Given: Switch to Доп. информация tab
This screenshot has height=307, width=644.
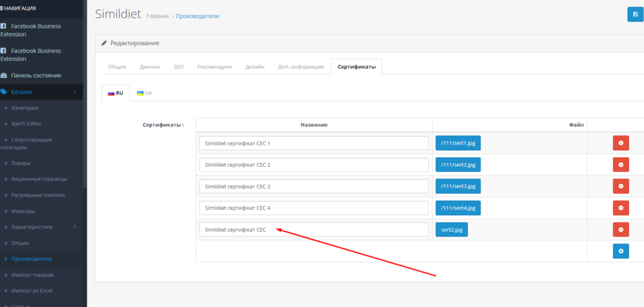Looking at the screenshot, I should pyautogui.click(x=301, y=67).
